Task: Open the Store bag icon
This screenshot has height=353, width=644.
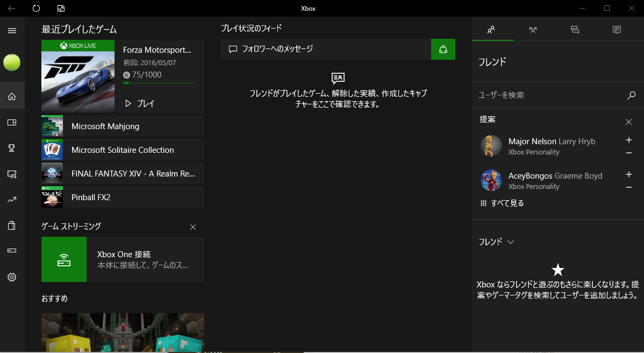Action: pos(12,225)
